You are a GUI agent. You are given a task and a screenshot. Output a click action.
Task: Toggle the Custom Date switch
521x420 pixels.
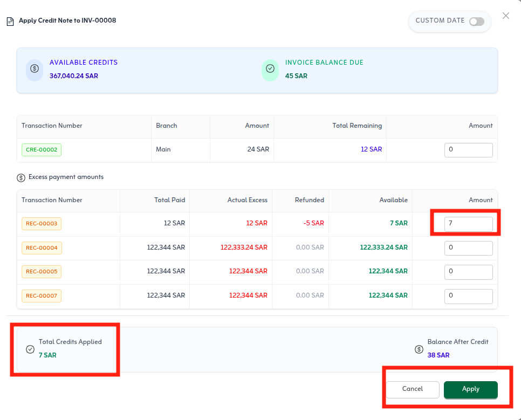tap(476, 22)
